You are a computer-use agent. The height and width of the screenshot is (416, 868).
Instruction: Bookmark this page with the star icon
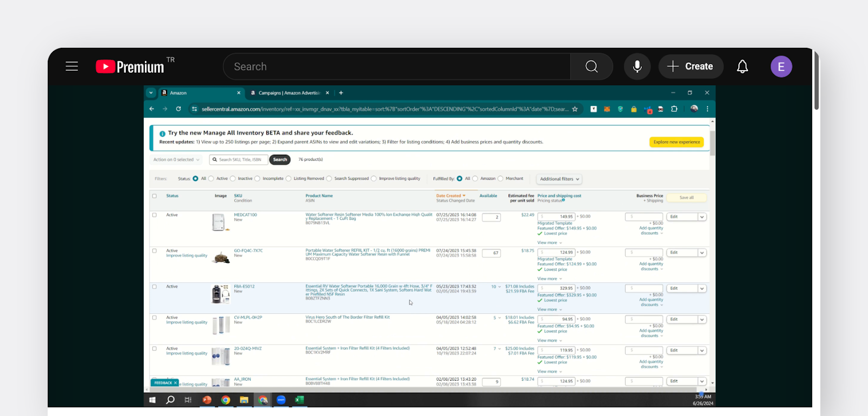[575, 109]
